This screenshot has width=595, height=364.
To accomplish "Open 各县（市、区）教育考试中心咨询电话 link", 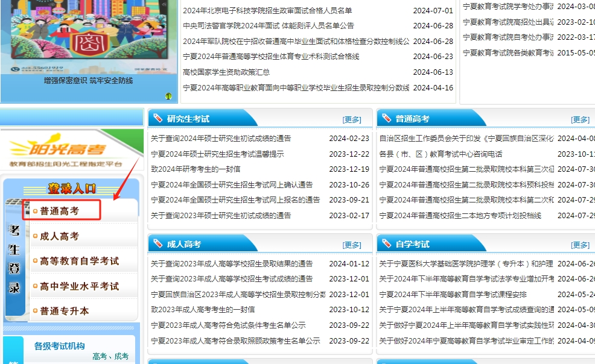I will click(441, 154).
